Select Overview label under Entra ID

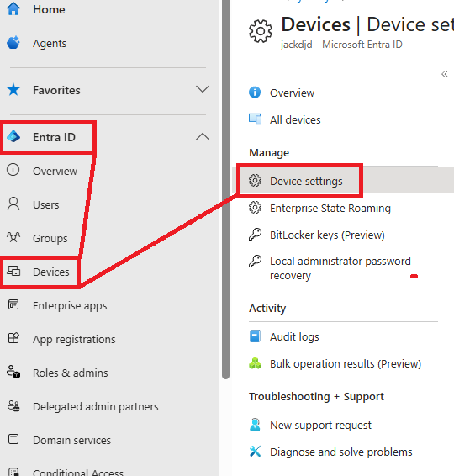click(x=55, y=171)
